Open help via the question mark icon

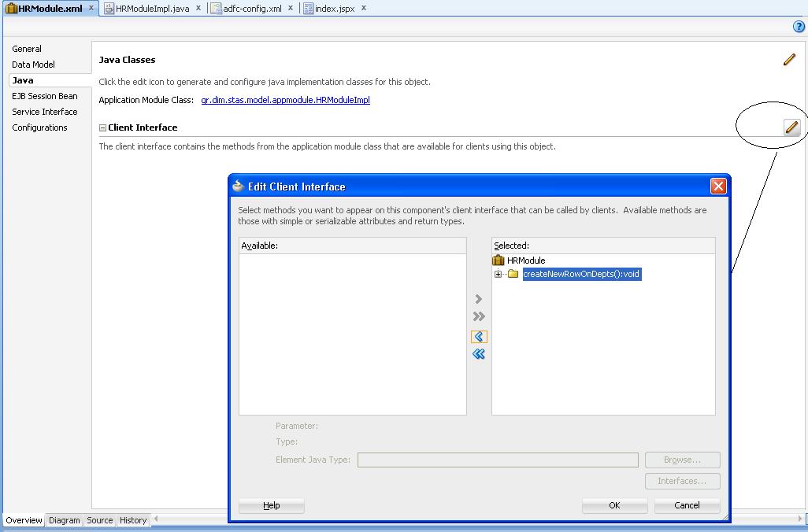[801, 25]
